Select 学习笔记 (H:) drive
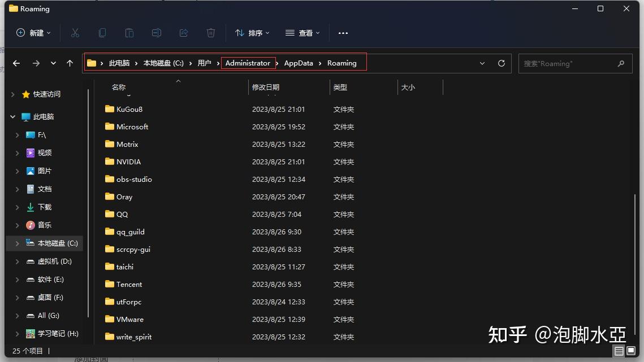The image size is (644, 362). (x=58, y=334)
